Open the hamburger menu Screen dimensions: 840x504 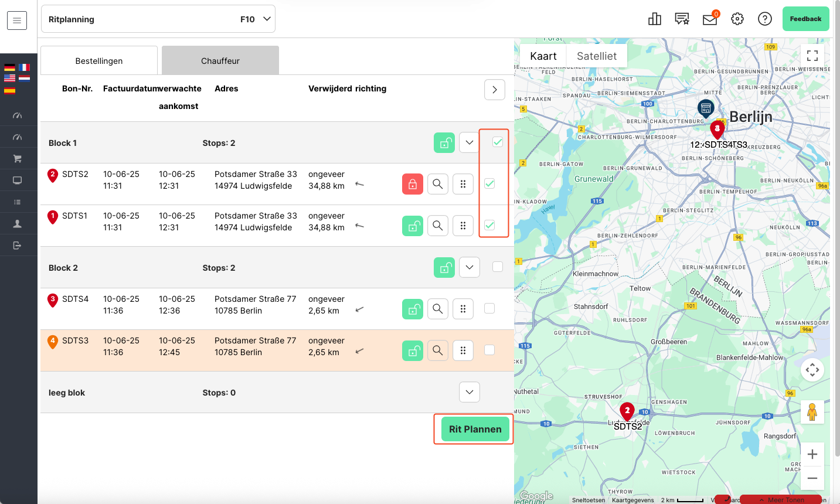pyautogui.click(x=17, y=21)
